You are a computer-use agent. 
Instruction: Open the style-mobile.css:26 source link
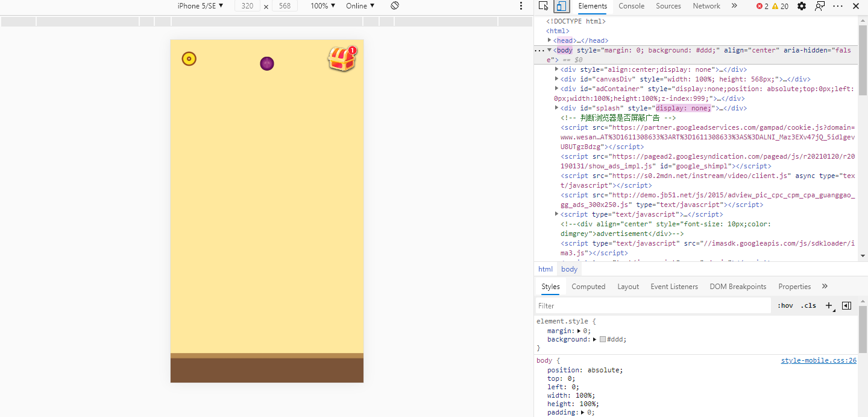click(819, 360)
